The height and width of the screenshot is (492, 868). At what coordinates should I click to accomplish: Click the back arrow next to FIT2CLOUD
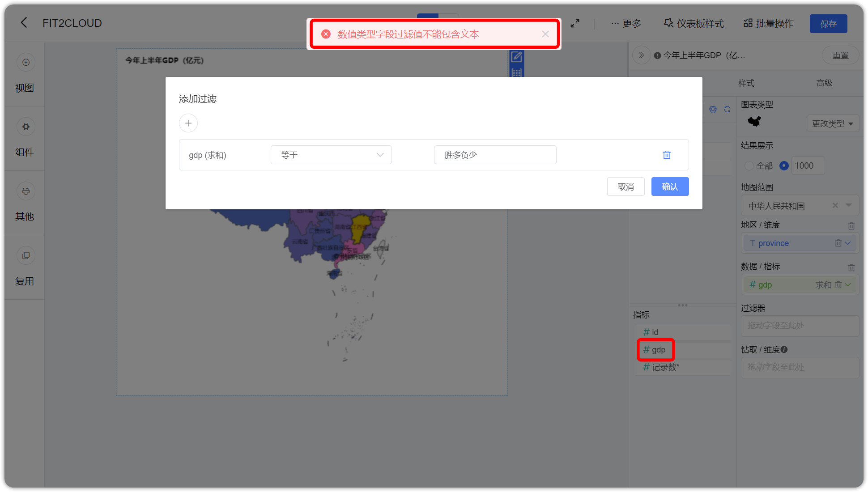tap(24, 23)
